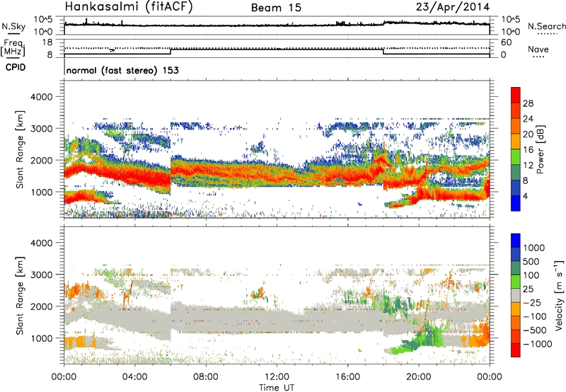The height and width of the screenshot is (392, 566).
Task: Click the '18' tick on the frequency axis
Action: pyautogui.click(x=47, y=42)
